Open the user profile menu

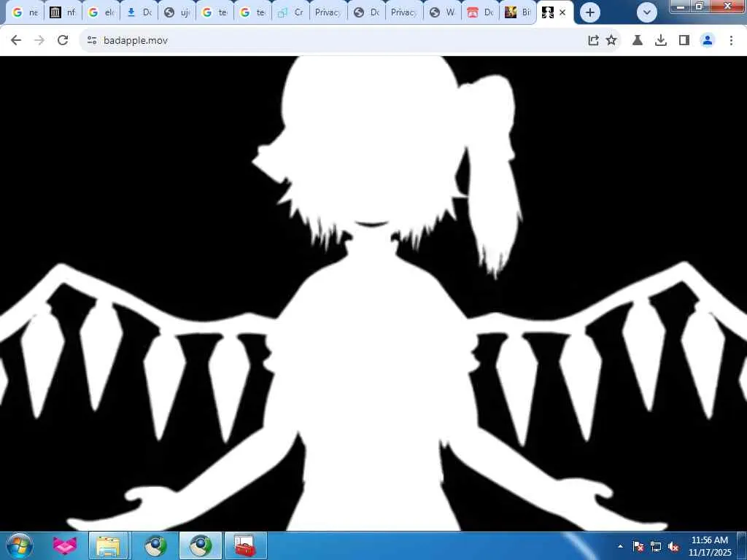pos(708,41)
